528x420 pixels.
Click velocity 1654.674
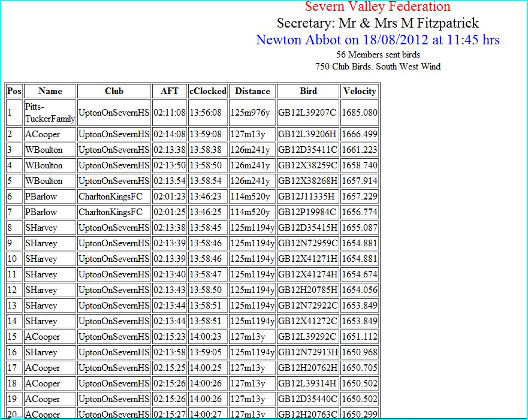pyautogui.click(x=360, y=274)
